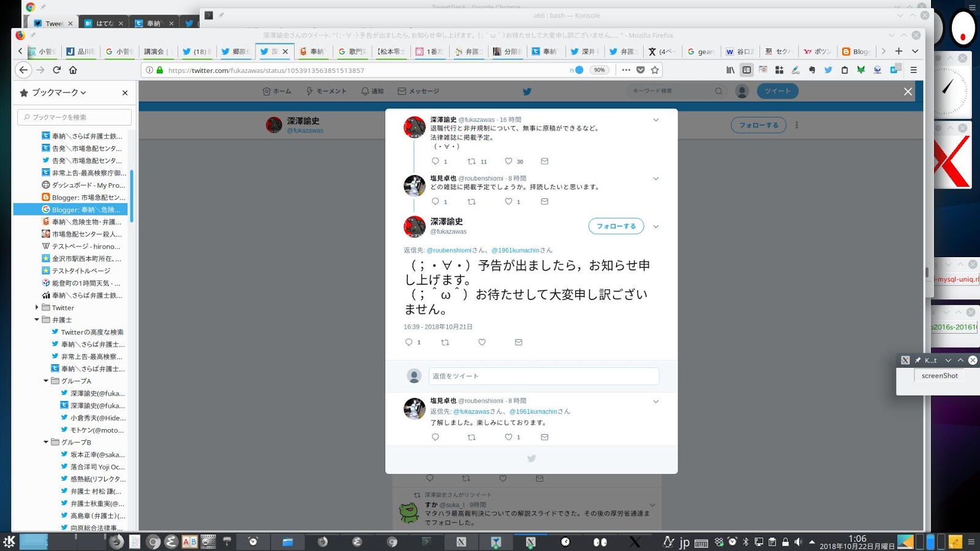Open the page actions three-dots menu
The image size is (980, 551).
[626, 70]
